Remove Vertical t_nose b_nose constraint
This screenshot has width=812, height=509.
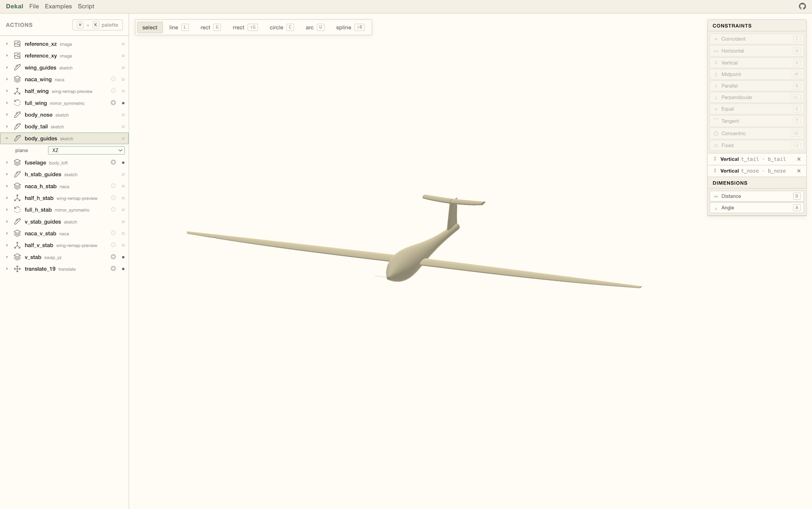tap(798, 171)
